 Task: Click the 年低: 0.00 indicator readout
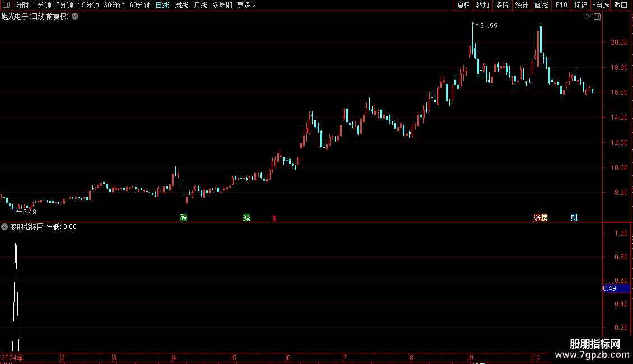pos(62,227)
